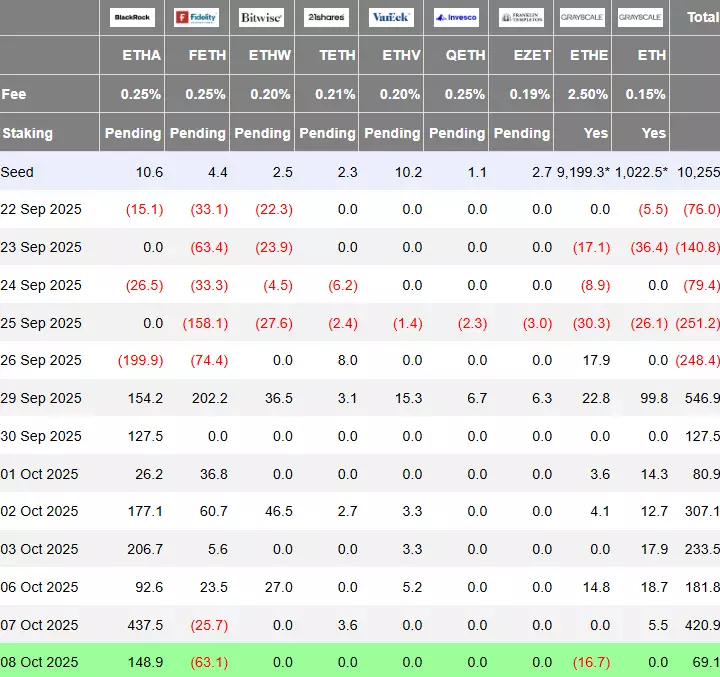
Task: Select the Total column header
Action: 701,17
